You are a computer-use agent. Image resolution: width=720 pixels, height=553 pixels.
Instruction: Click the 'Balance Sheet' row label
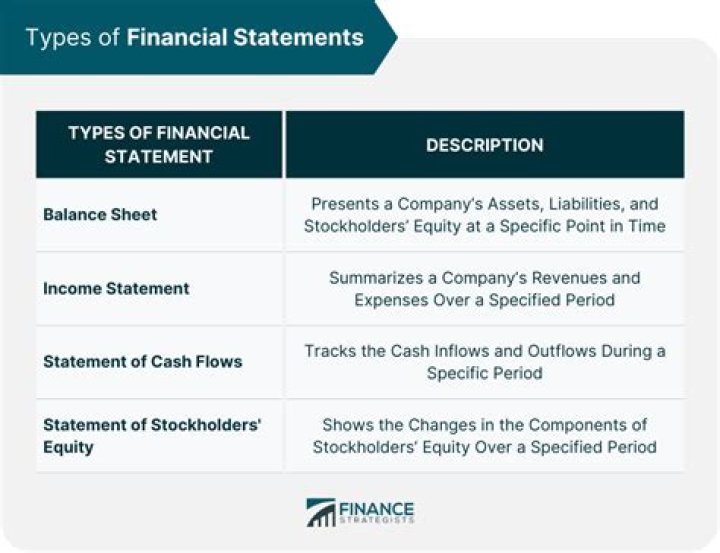click(x=100, y=214)
